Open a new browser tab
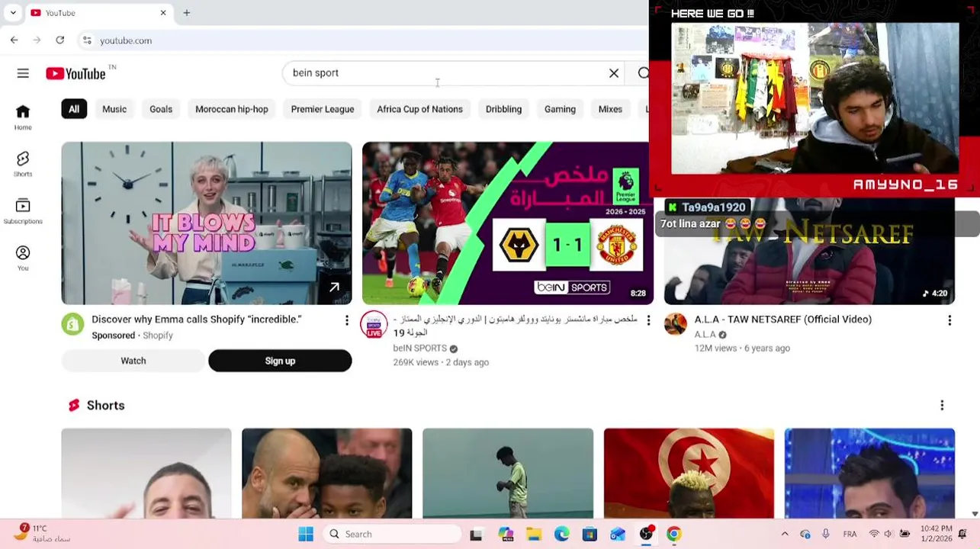Screen dimensions: 980x549 [x=186, y=13]
